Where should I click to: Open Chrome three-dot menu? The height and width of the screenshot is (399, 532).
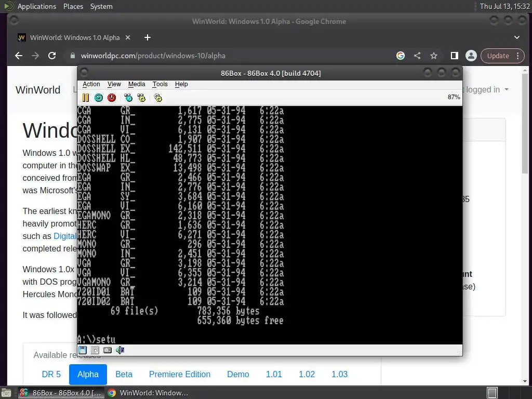pyautogui.click(x=518, y=56)
